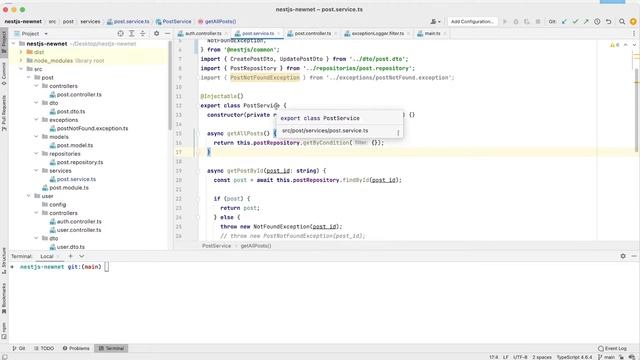640x360 pixels.
Task: Go to next highlighted error arrow
Action: pyautogui.click(x=634, y=45)
